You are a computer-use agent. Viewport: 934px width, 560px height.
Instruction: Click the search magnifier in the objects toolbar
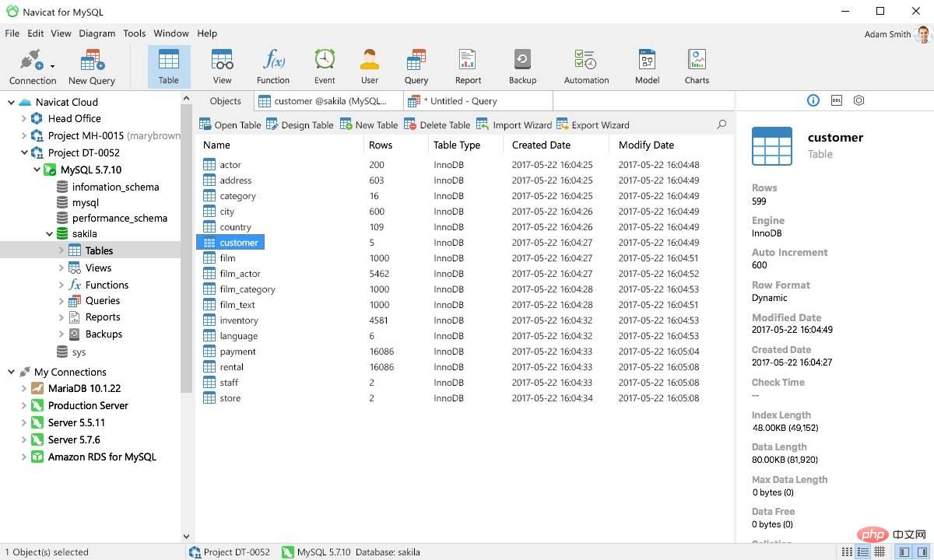pos(722,124)
